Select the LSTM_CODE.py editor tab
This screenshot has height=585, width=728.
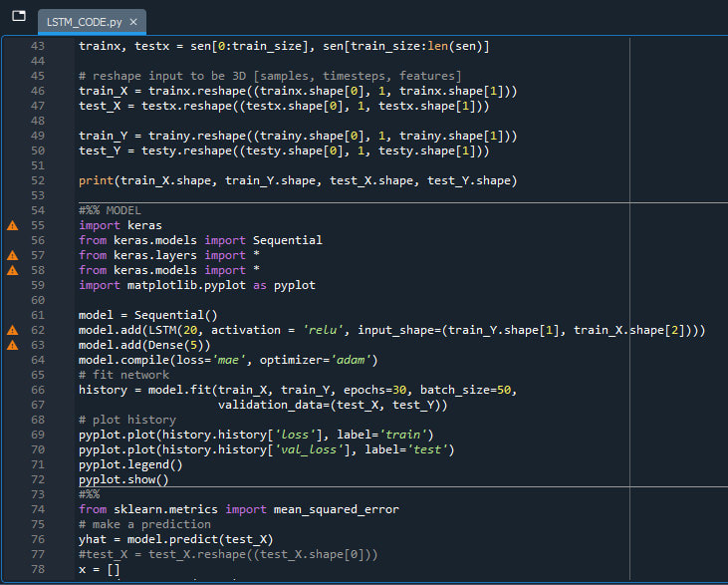click(x=83, y=21)
